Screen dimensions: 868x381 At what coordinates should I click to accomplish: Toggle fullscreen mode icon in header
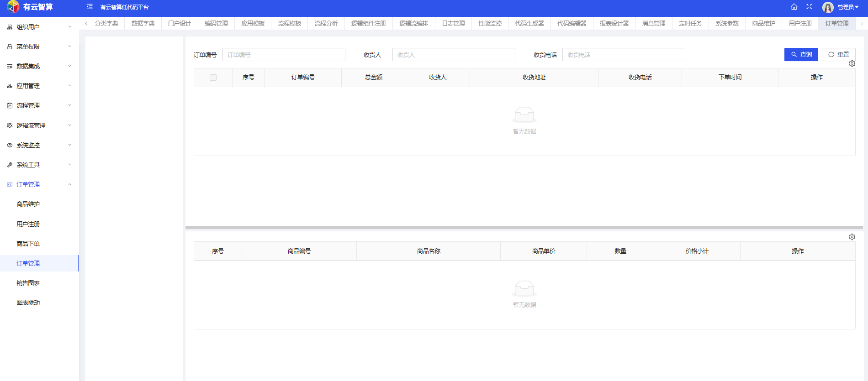(809, 7)
